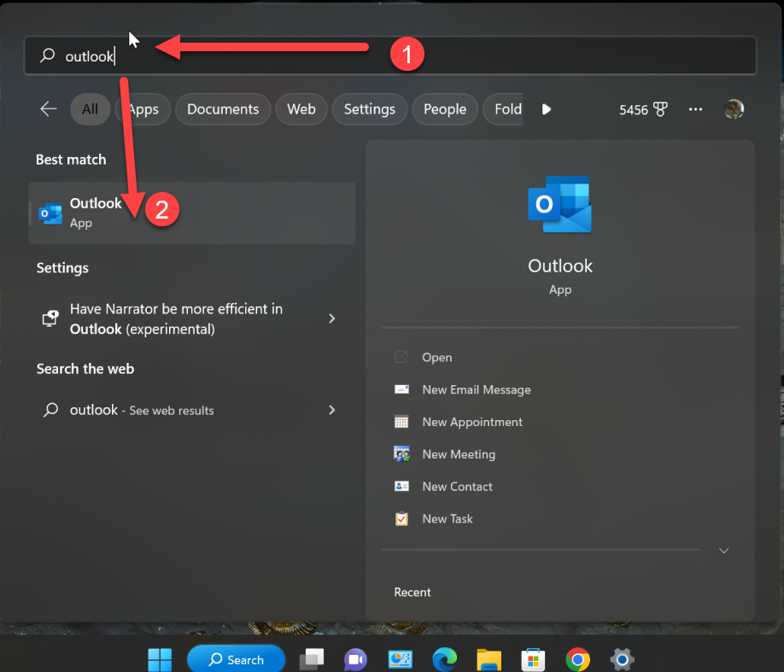Expand the web results chevron
Image resolution: width=784 pixels, height=672 pixels.
coord(332,410)
